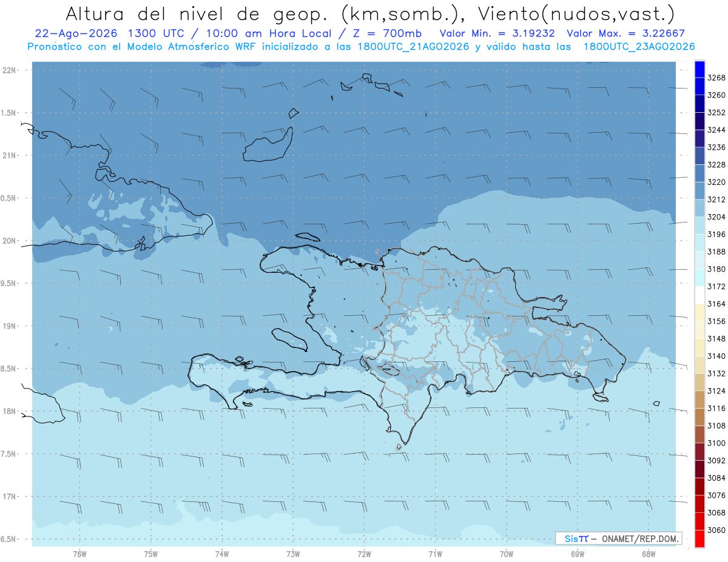Viewport: 728px width, 562px height.
Task: Click the 75W longitude axis label
Action: pos(151,553)
